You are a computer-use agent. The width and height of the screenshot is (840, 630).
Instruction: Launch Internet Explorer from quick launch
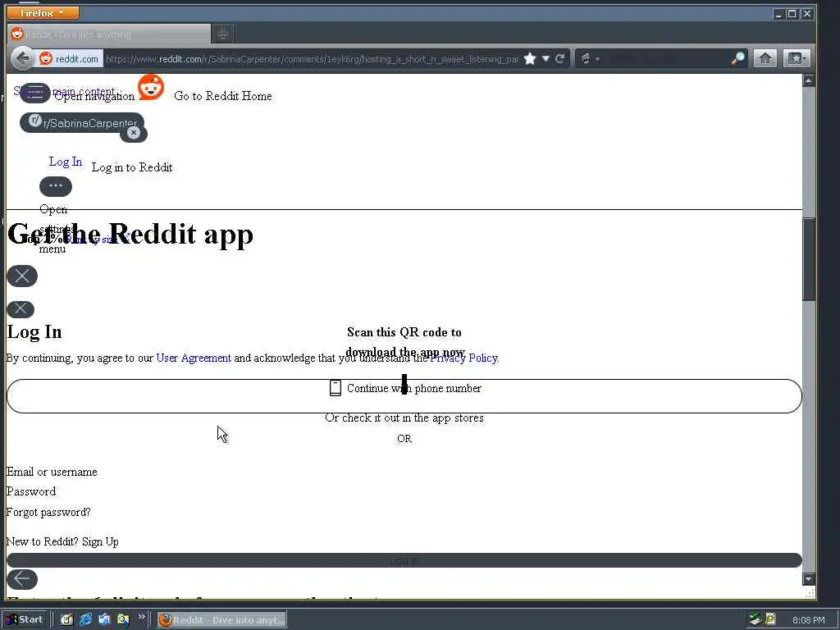pos(85,620)
